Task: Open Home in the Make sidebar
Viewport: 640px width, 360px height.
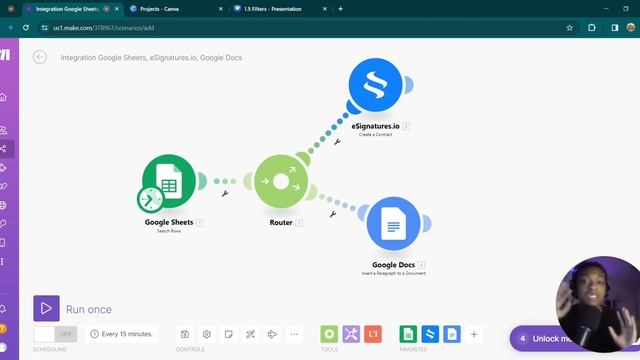Action: (4, 97)
